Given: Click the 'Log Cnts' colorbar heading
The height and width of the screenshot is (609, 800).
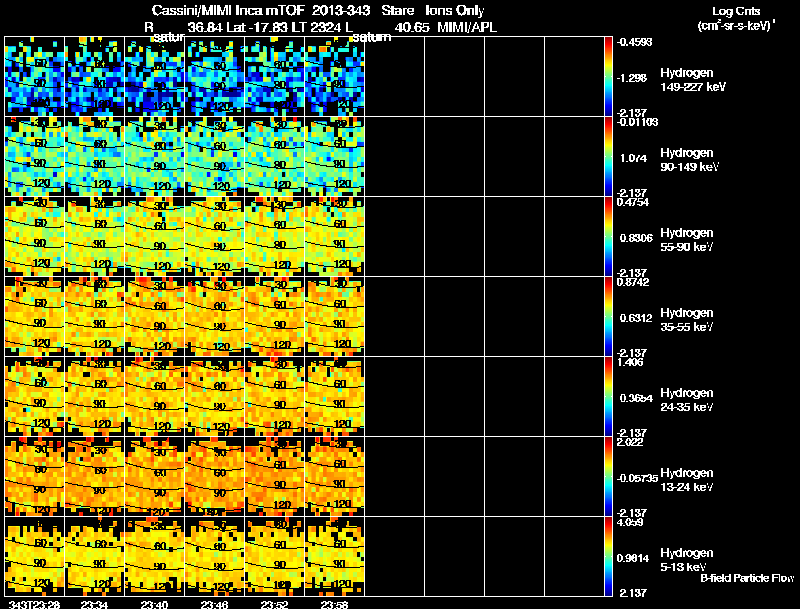Looking at the screenshot, I should coord(736,11).
